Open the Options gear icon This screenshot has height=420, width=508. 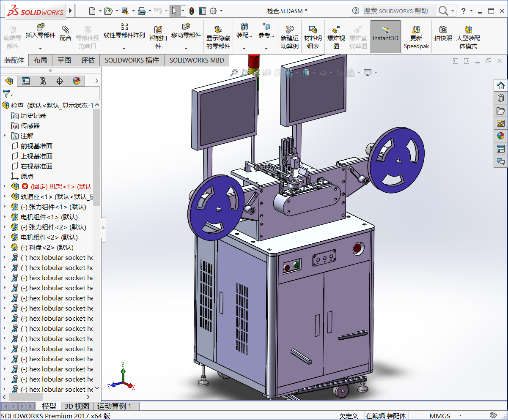pyautogui.click(x=213, y=11)
